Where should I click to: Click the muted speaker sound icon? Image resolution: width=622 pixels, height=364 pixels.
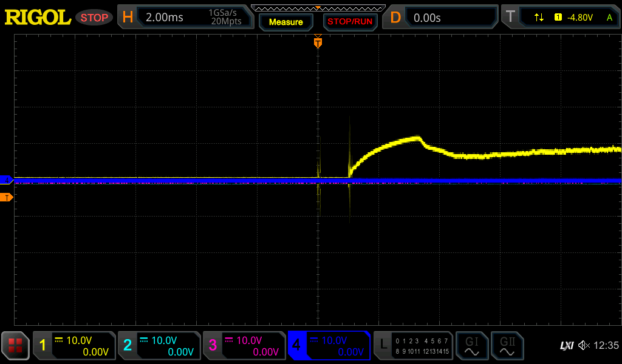pyautogui.click(x=583, y=346)
